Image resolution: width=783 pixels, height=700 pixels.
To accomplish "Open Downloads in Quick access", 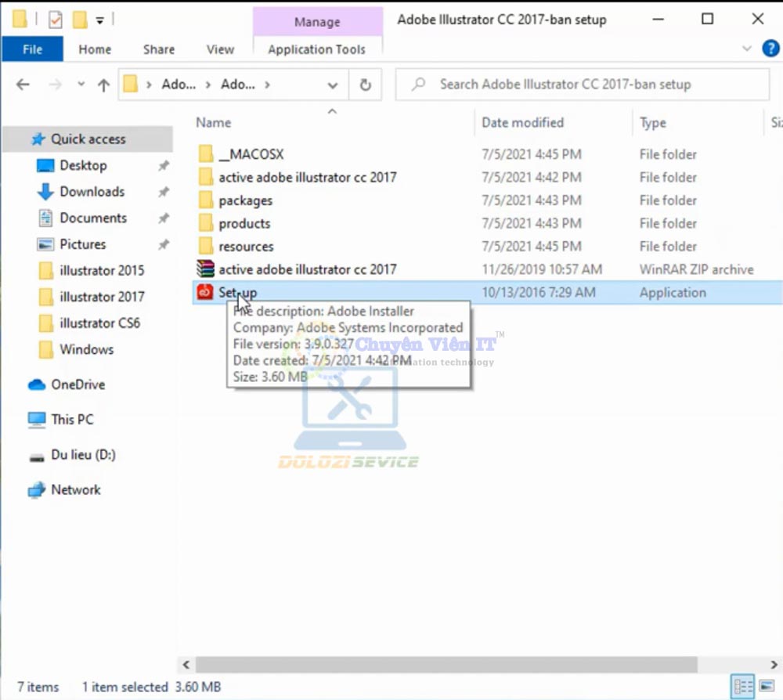I will pos(92,192).
